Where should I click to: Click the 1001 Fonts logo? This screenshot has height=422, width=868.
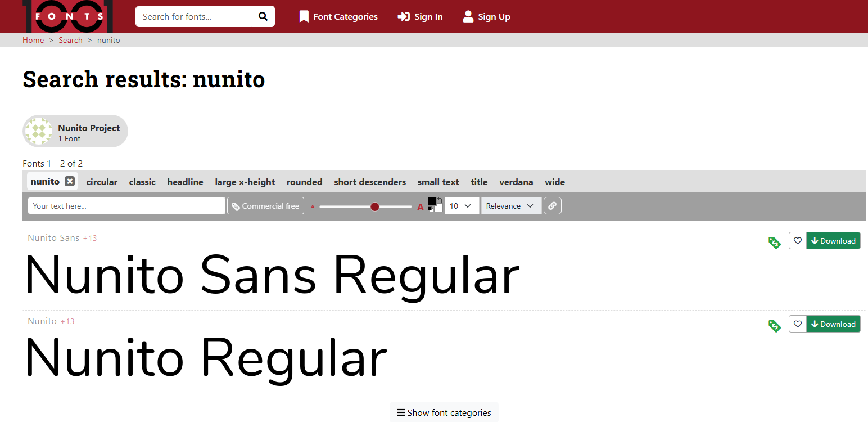pos(68,16)
